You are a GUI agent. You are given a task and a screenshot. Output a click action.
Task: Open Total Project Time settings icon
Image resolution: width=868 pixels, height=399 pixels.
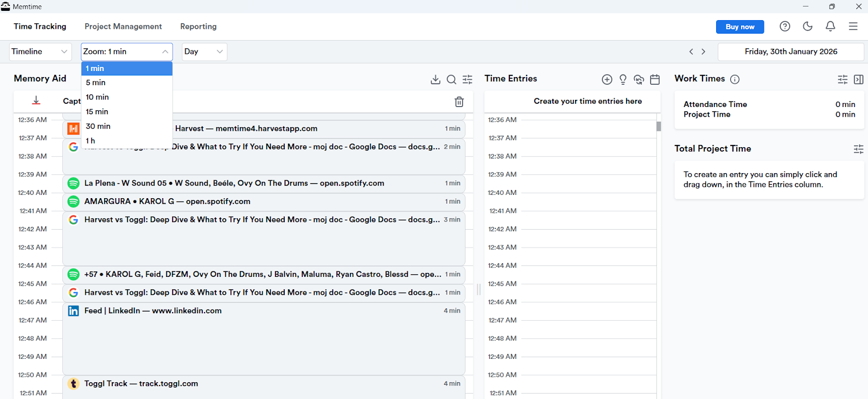point(859,149)
